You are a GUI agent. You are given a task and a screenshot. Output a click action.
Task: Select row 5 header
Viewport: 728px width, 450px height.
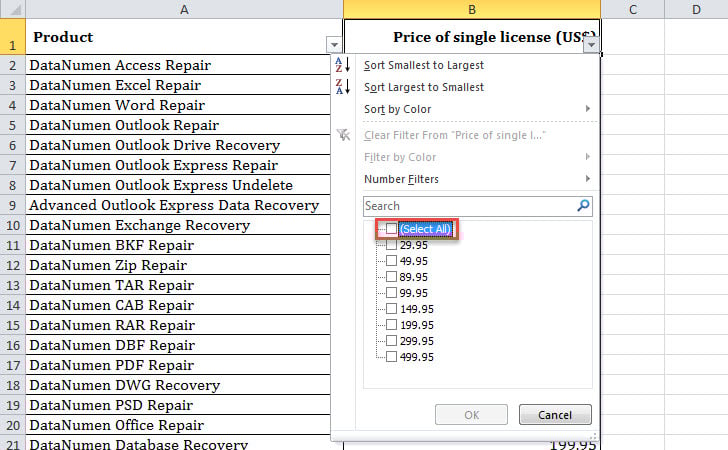coord(13,125)
